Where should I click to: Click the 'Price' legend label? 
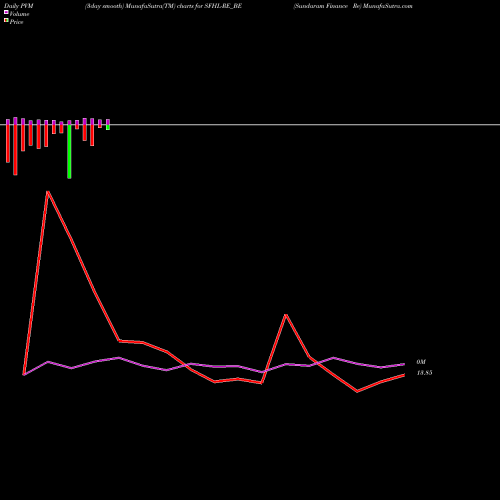(16, 22)
